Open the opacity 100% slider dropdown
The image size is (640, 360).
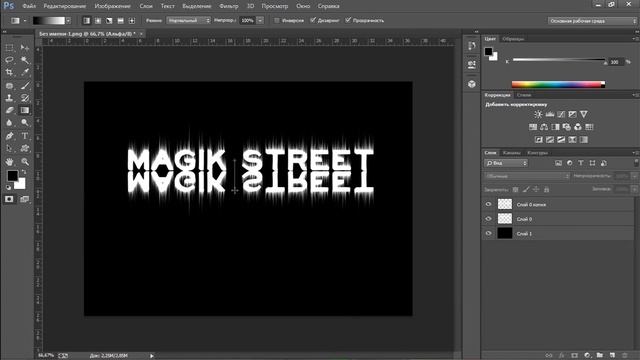pos(260,20)
